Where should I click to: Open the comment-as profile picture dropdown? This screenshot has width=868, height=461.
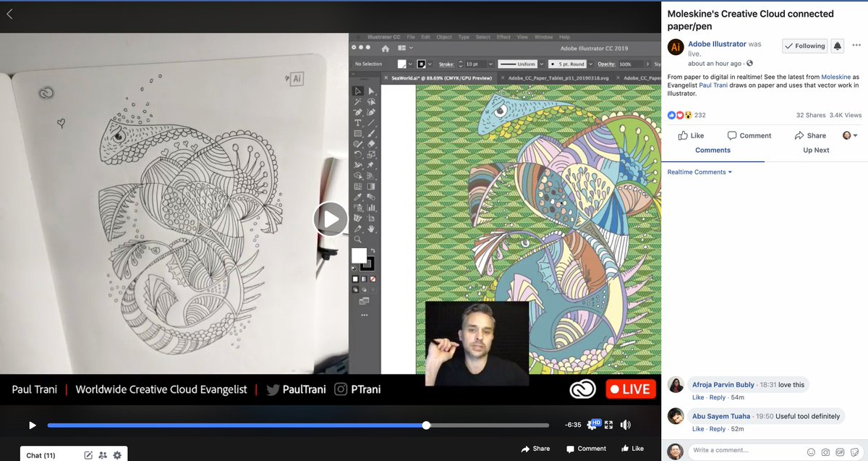click(850, 135)
